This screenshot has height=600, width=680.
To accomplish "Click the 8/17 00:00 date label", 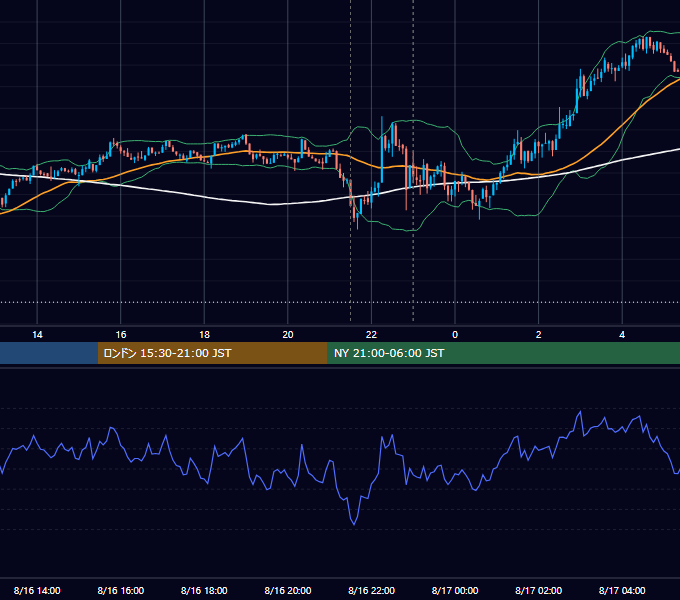I will [455, 590].
